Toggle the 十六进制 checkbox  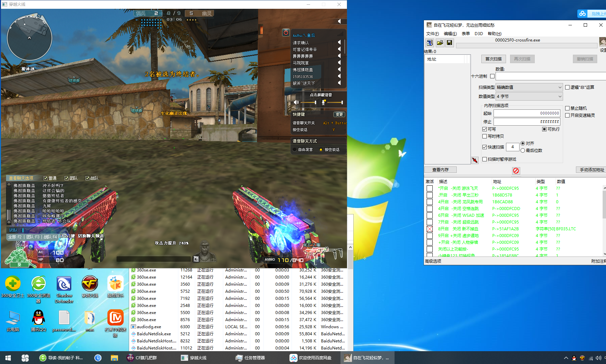(492, 76)
